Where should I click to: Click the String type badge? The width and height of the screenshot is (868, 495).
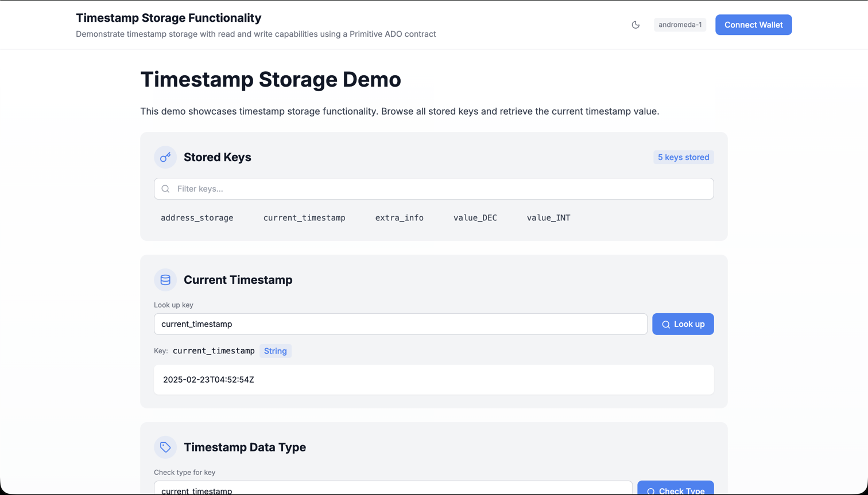[x=275, y=351]
